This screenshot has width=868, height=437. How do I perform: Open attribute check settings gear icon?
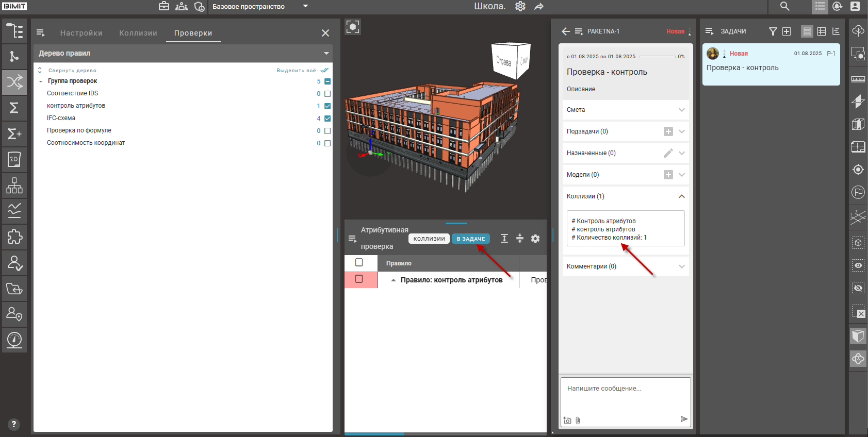pyautogui.click(x=535, y=239)
